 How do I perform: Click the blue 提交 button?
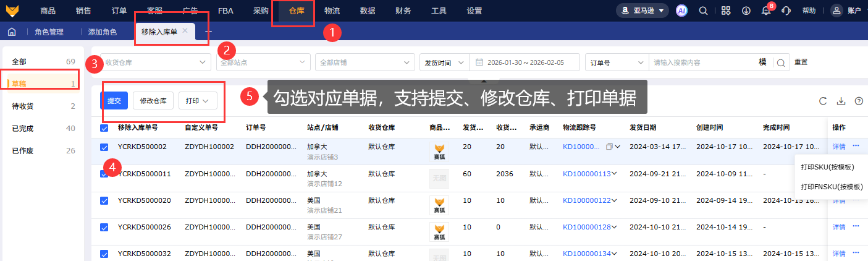(114, 100)
